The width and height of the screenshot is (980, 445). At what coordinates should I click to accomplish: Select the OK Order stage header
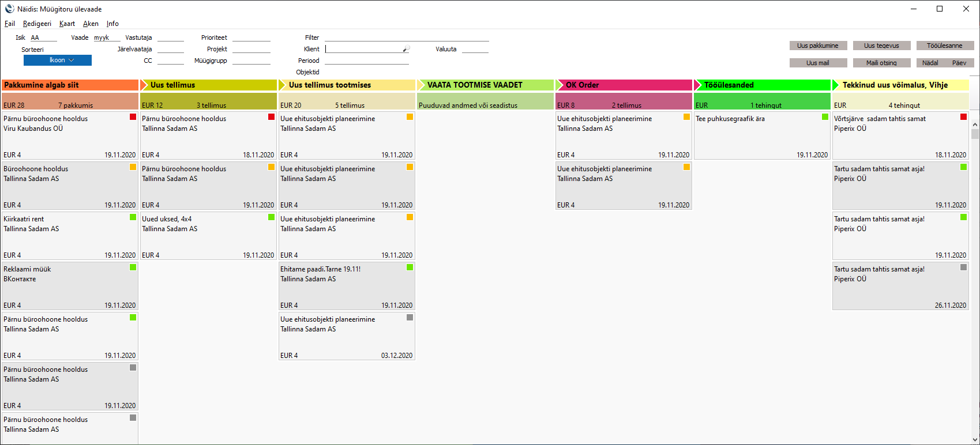(x=623, y=85)
